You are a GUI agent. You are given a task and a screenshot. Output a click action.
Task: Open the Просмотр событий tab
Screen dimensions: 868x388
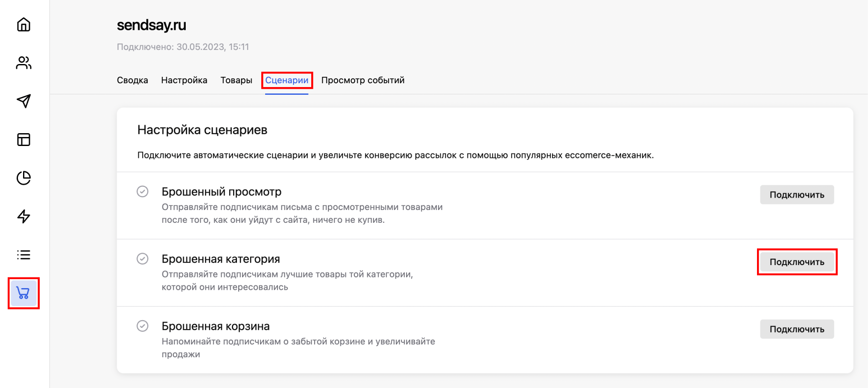click(362, 80)
